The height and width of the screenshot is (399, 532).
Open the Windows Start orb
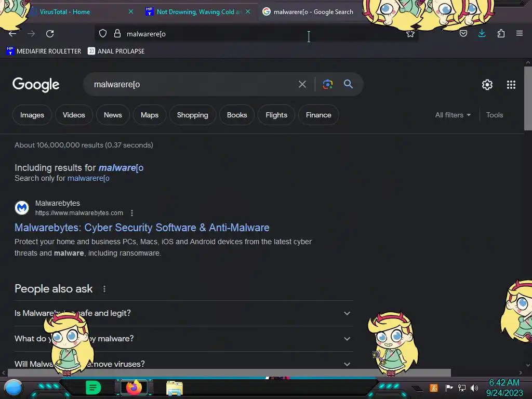14,388
